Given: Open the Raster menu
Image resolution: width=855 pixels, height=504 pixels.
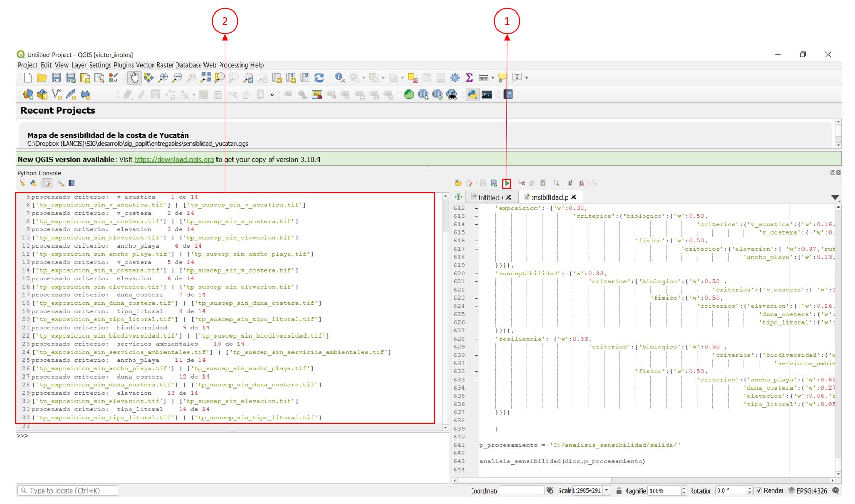Looking at the screenshot, I should click(165, 65).
